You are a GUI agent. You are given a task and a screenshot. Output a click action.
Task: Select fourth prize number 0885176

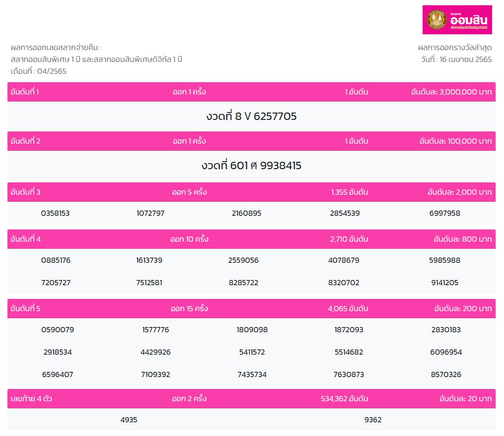pyautogui.click(x=55, y=260)
